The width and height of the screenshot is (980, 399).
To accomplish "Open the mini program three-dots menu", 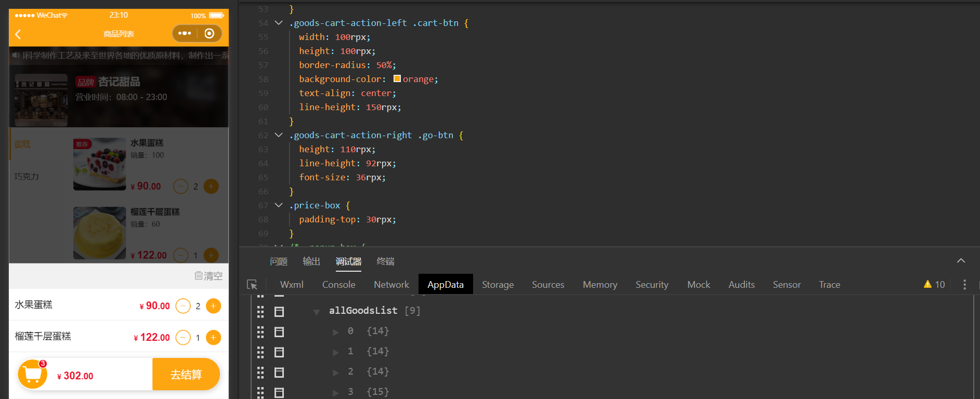I will coord(185,33).
